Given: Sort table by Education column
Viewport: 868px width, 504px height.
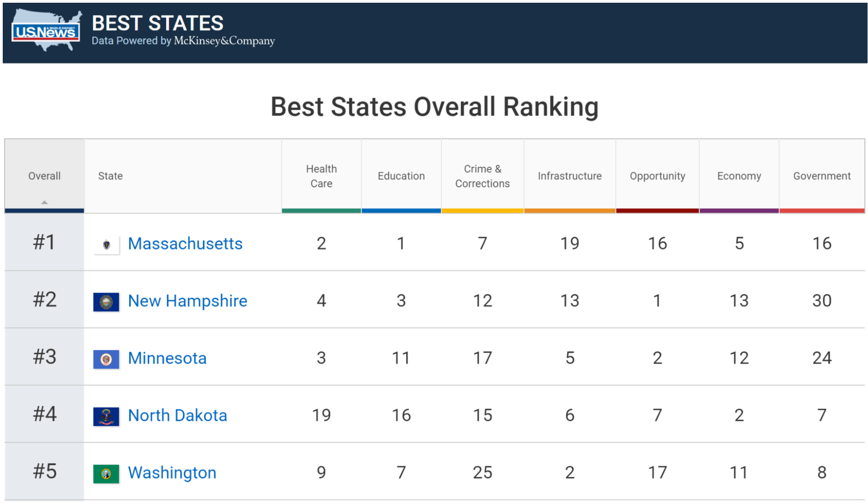Looking at the screenshot, I should [401, 176].
